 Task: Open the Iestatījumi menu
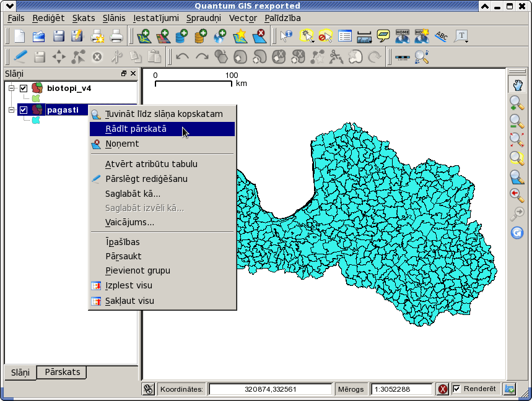point(155,18)
